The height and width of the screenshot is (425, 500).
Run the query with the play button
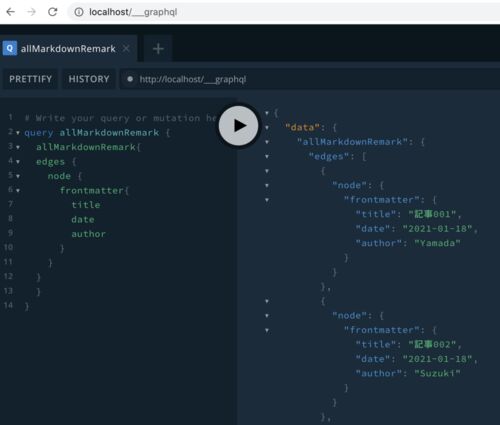238,126
